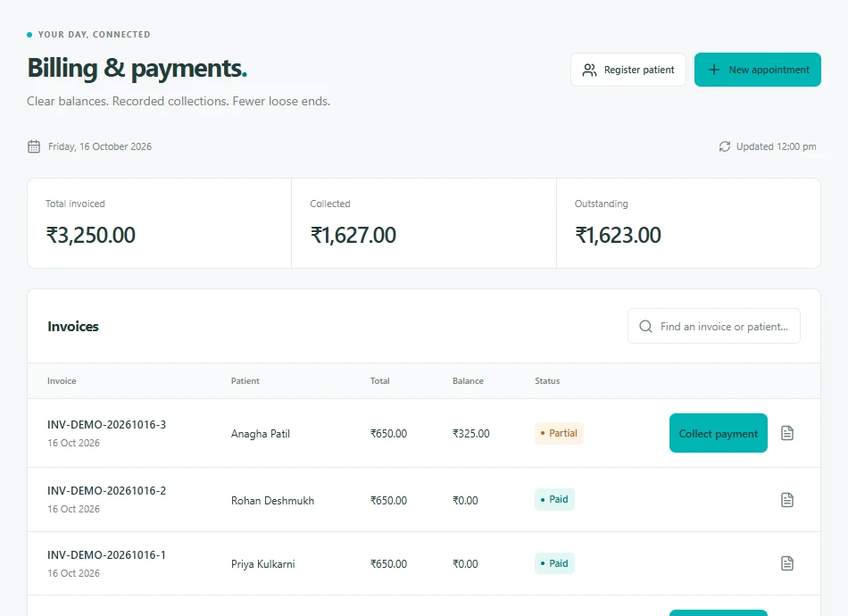This screenshot has height=616, width=848.
Task: Open invoice document icon for Priya Kulkarni
Action: 787,563
